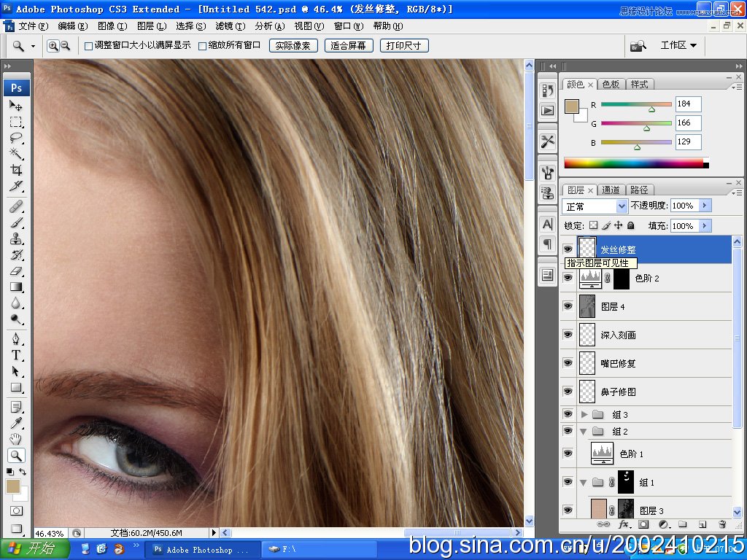Screen dimensions: 747x560
Task: Switch to the 通道 tab
Action: click(x=611, y=190)
